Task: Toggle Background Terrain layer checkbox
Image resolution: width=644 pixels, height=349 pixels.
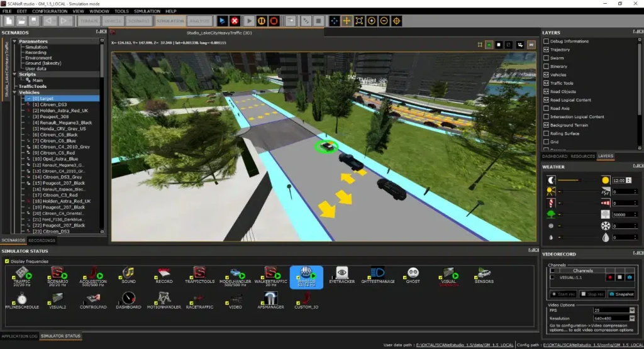Action: [x=547, y=125]
